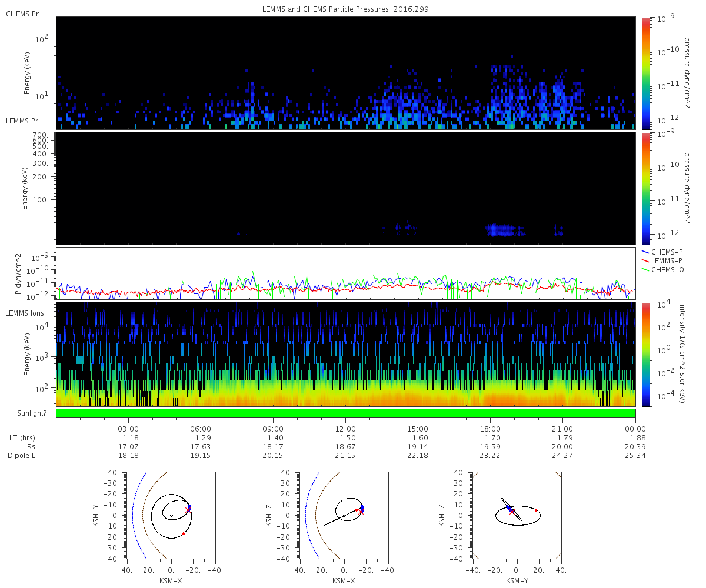Click the green Sunlight indicator bar
Viewport: 706px width, 588px height.
coord(345,413)
